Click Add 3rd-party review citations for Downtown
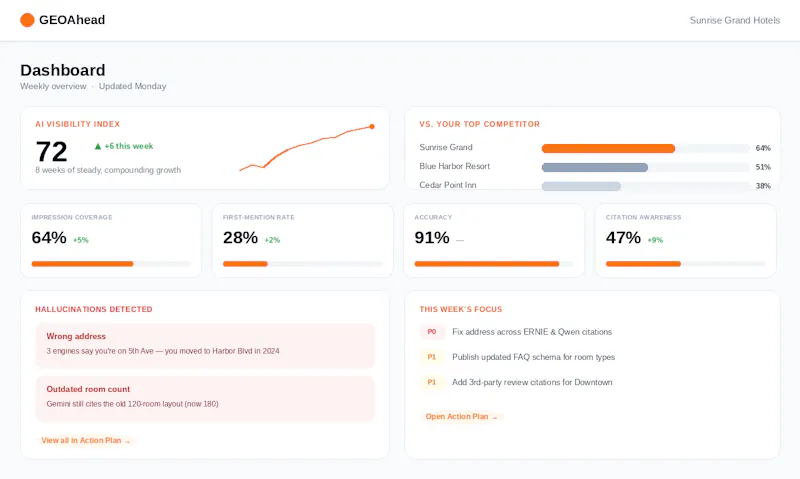The width and height of the screenshot is (800, 479). pos(532,382)
